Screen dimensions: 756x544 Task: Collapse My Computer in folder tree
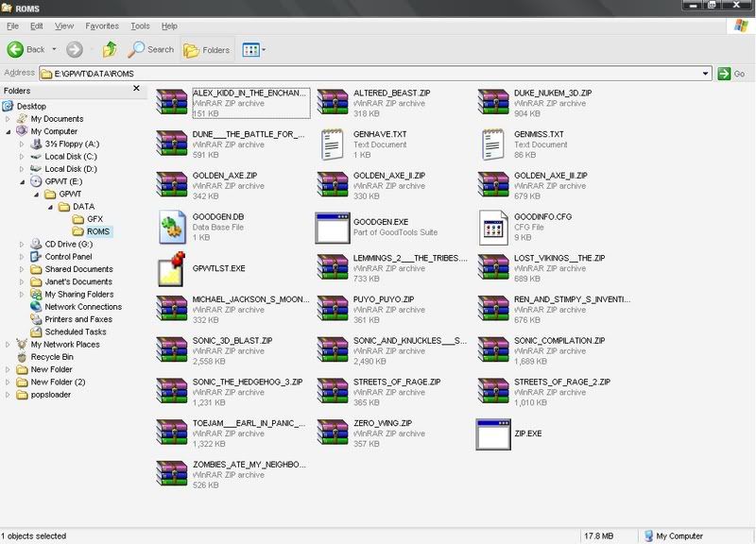tap(8, 131)
